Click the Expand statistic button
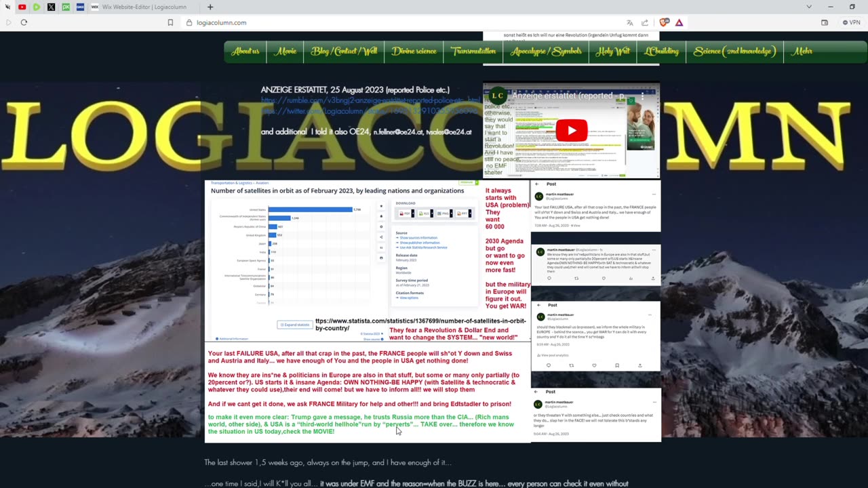 [x=295, y=325]
